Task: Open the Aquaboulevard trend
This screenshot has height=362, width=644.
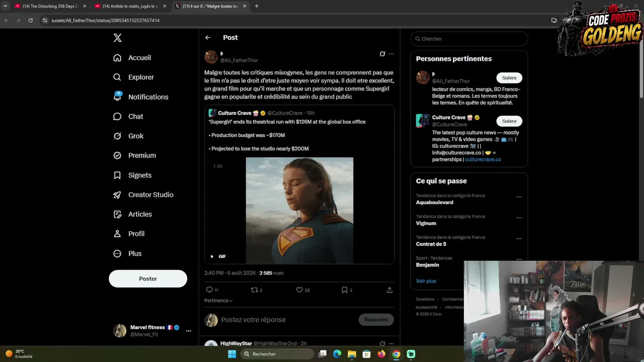Action: (x=435, y=203)
